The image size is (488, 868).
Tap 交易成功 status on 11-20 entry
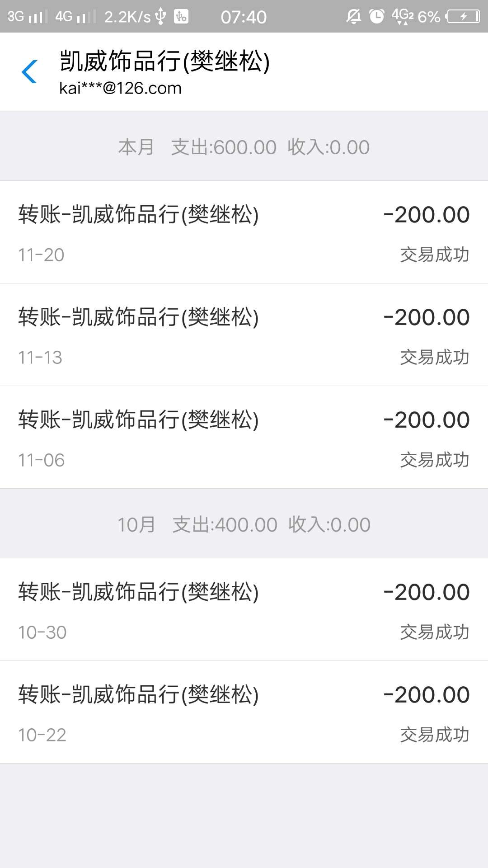434,255
